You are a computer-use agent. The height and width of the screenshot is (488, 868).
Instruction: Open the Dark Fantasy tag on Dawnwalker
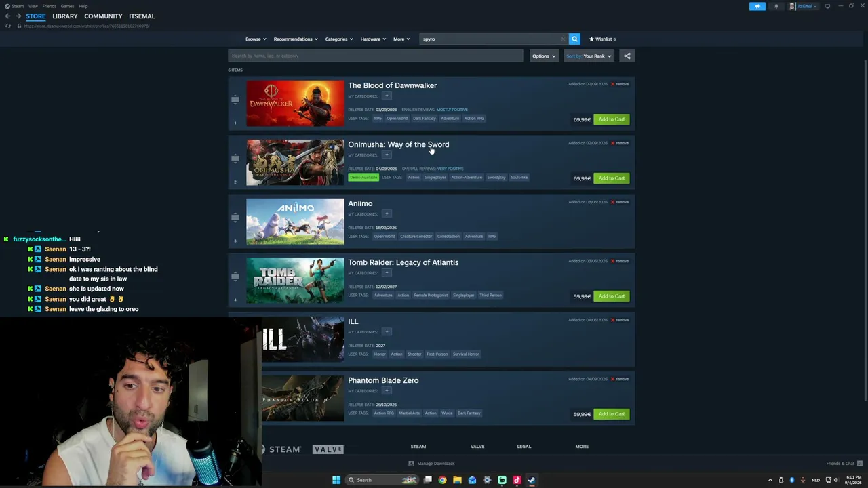click(x=425, y=119)
